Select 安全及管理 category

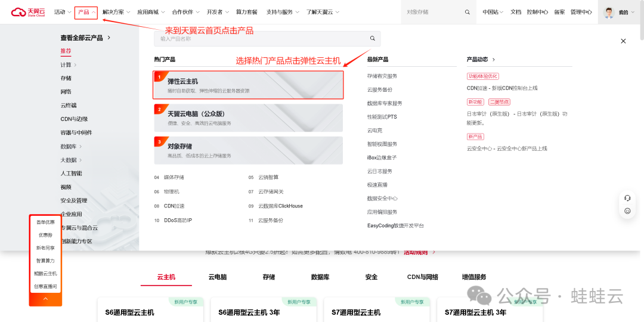[73, 200]
